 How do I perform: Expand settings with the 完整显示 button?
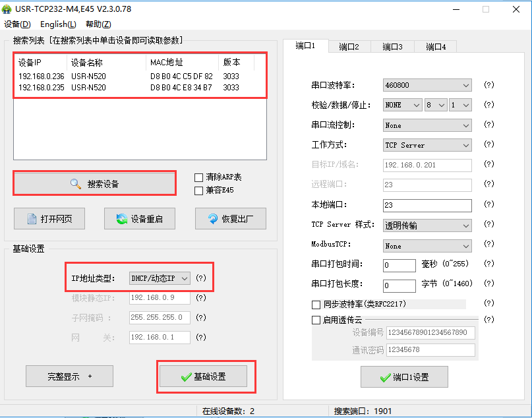[69, 376]
